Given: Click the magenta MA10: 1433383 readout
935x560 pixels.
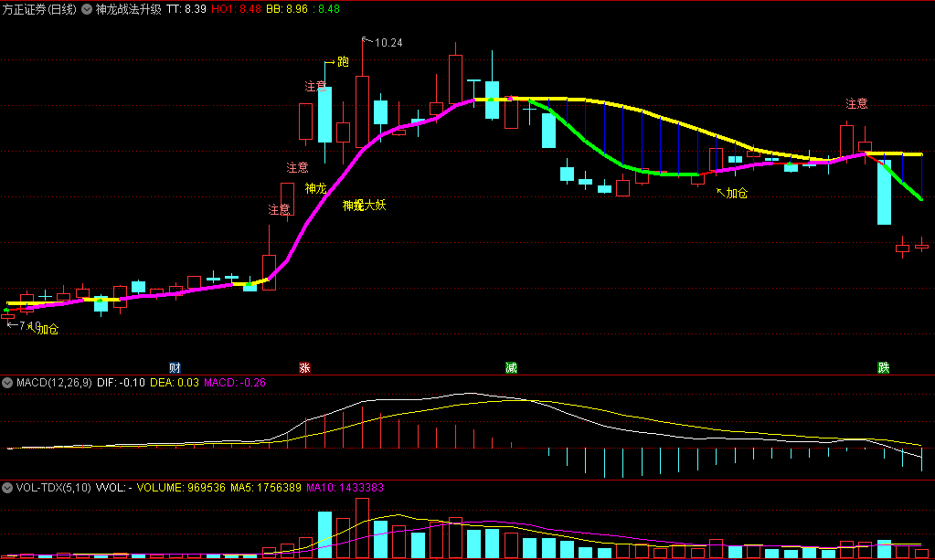Looking at the screenshot, I should click(345, 487).
